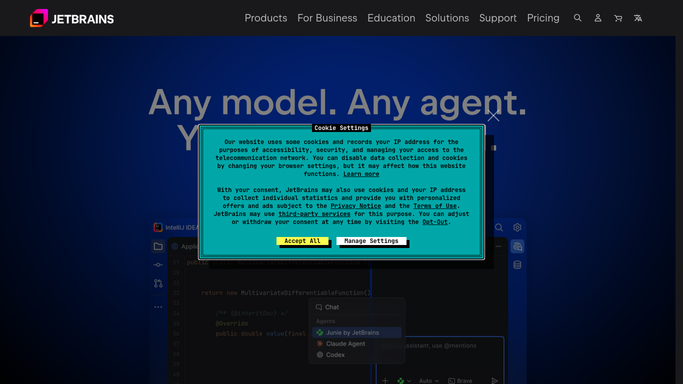Go to the Pricing page
The height and width of the screenshot is (384, 683).
(x=543, y=18)
